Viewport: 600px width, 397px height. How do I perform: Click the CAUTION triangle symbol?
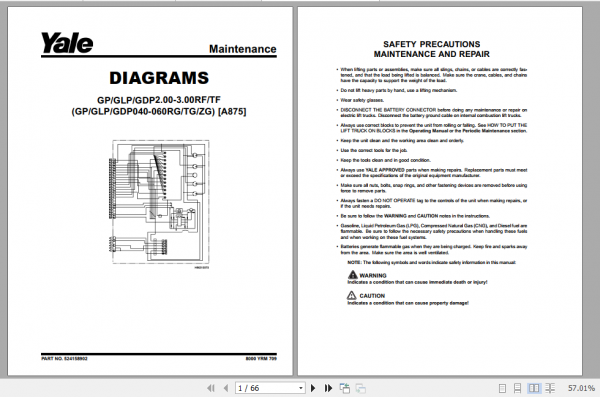tap(352, 295)
